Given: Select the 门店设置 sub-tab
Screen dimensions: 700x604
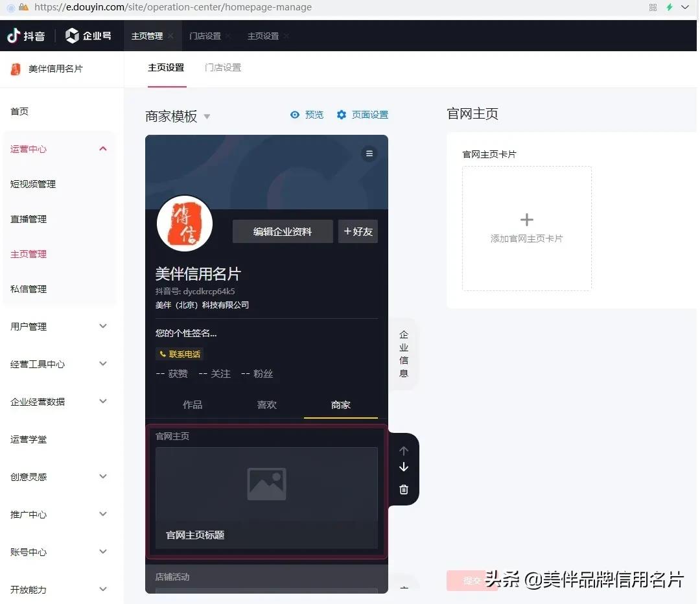Looking at the screenshot, I should click(x=223, y=68).
